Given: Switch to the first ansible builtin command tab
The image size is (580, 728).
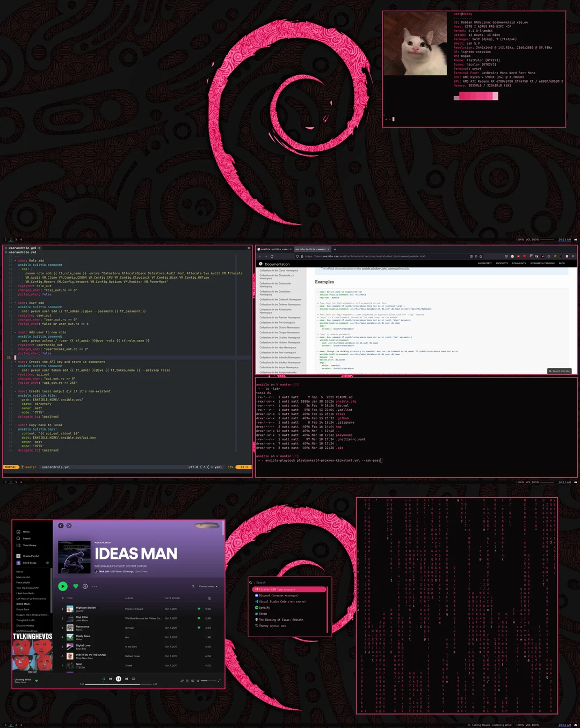Looking at the screenshot, I should (274, 249).
